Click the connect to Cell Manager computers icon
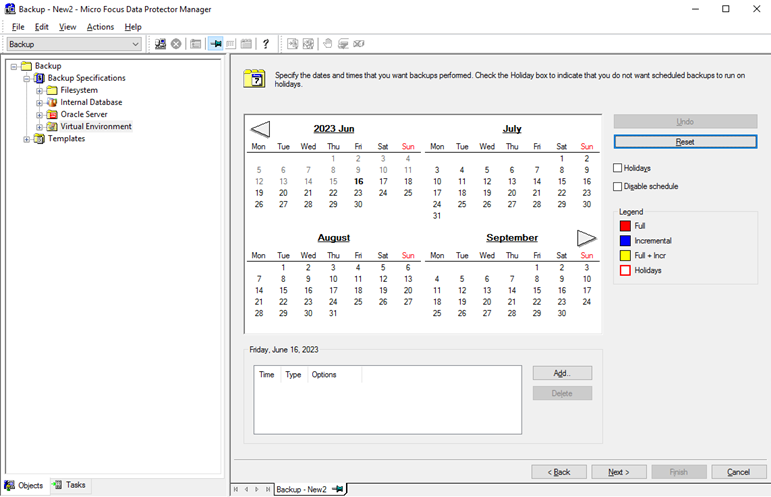771x497 pixels. tap(160, 44)
